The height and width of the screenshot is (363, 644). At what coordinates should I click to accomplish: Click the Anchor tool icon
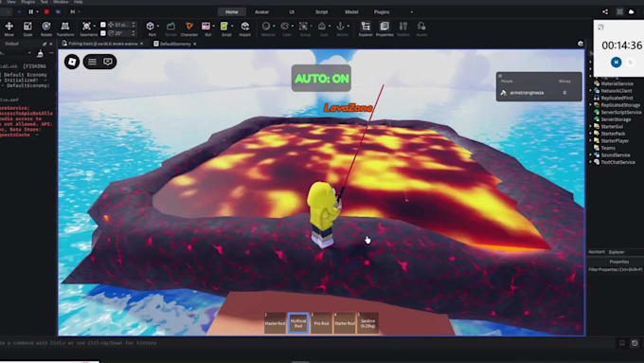tap(341, 27)
